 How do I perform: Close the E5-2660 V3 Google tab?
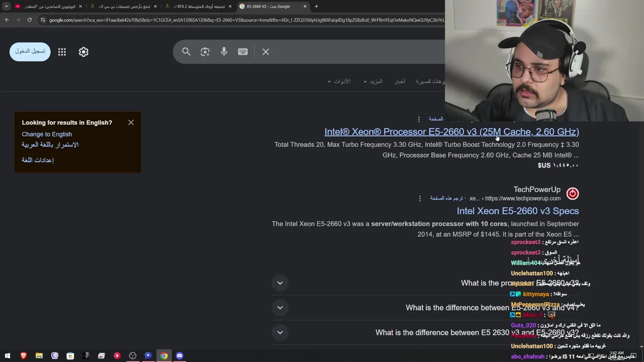(x=305, y=7)
